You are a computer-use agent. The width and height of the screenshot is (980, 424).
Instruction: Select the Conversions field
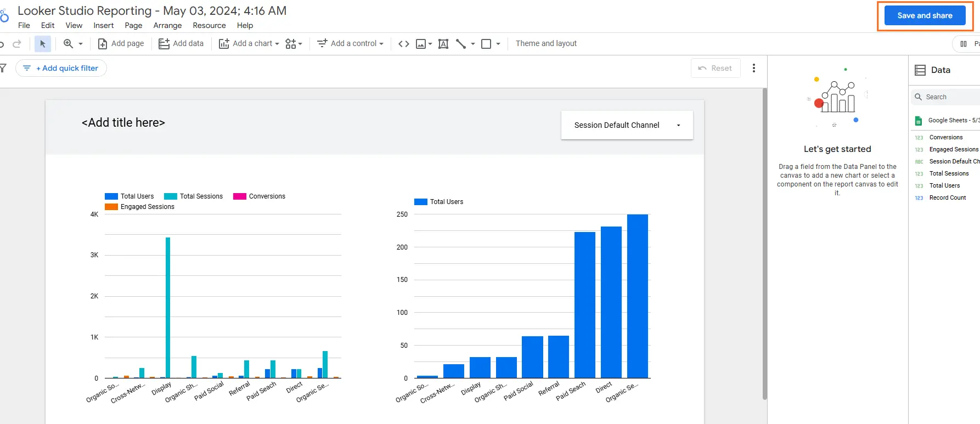pyautogui.click(x=946, y=137)
